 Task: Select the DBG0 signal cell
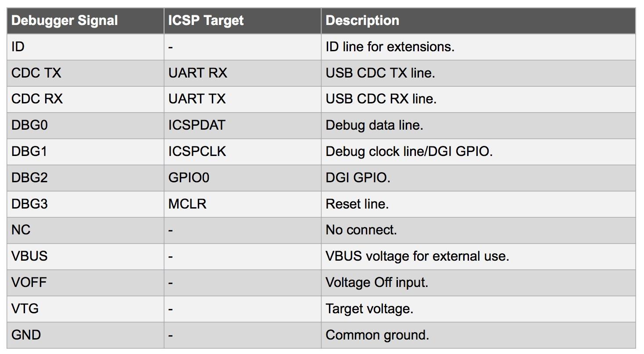coord(29,125)
